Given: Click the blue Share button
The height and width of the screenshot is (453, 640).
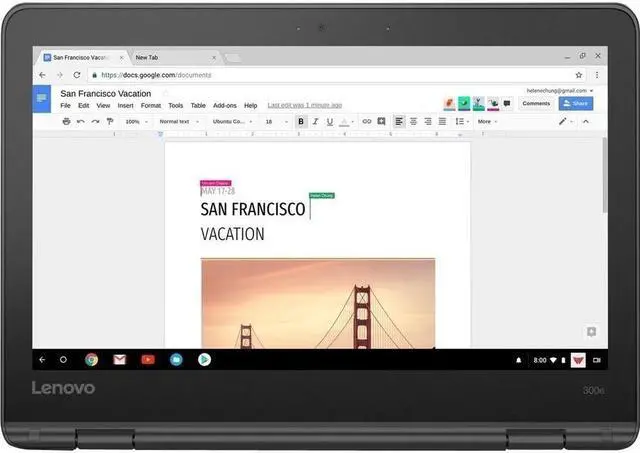Looking at the screenshot, I should tap(576, 103).
